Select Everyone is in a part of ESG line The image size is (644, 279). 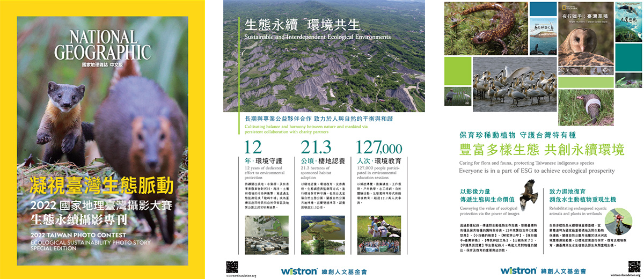(537, 171)
